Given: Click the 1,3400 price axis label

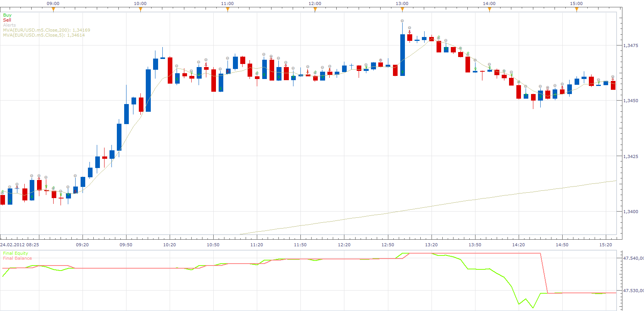Looking at the screenshot, I should tap(631, 212).
